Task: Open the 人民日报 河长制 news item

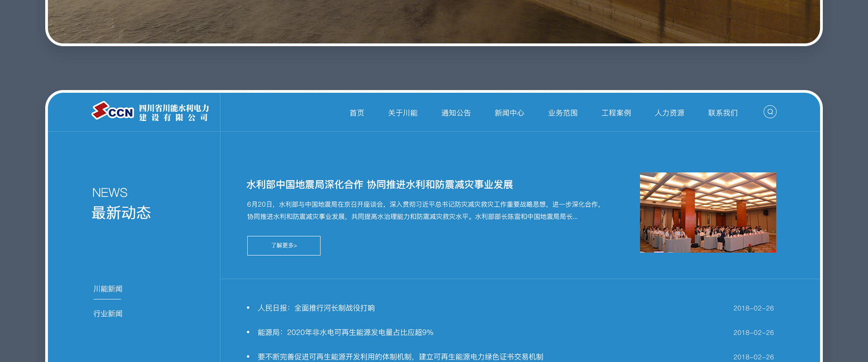Action: 316,308
